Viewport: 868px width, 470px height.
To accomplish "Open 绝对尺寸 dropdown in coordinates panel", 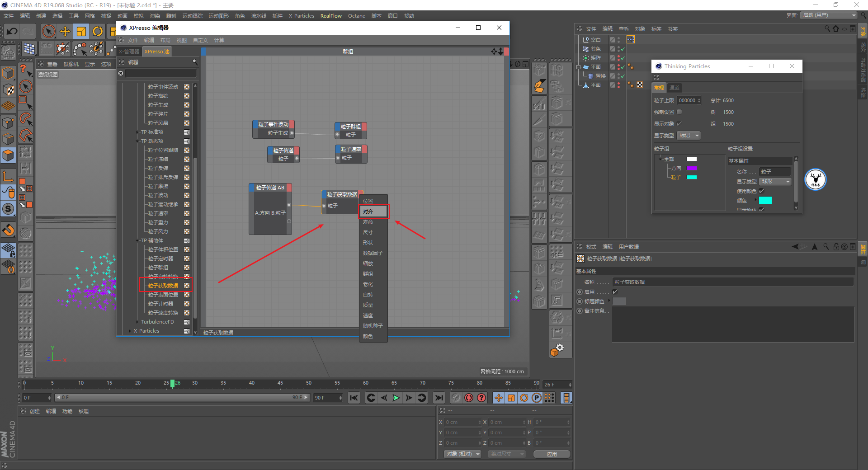I will 507,454.
